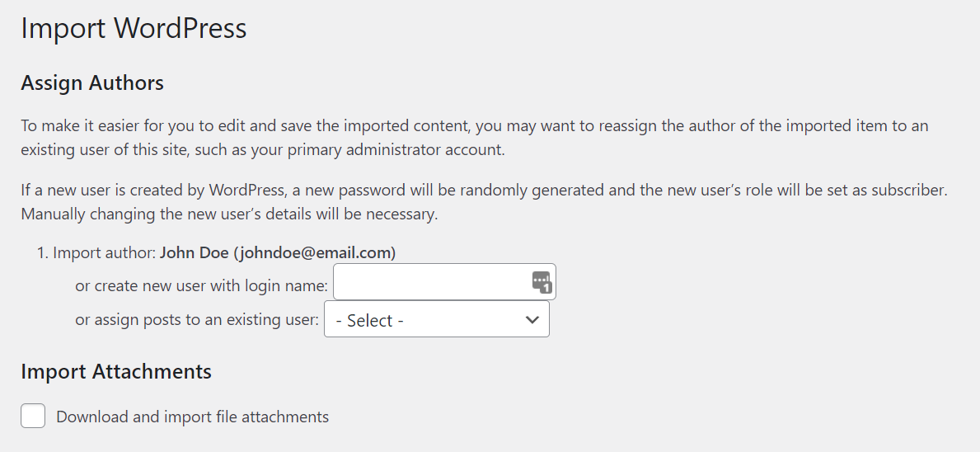Click the John Doe author name
Image resolution: width=980 pixels, height=452 pixels.
[194, 253]
